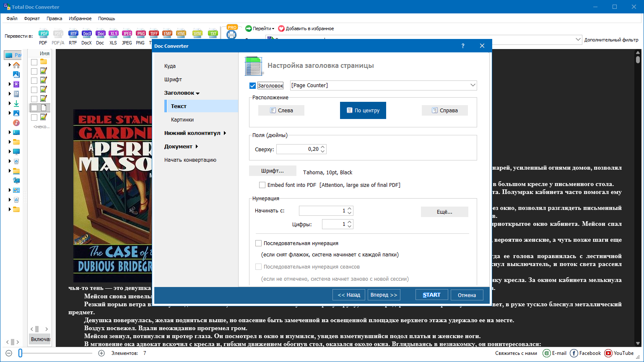Pick DocX output format icon
The width and height of the screenshot is (644, 362).
click(x=86, y=34)
